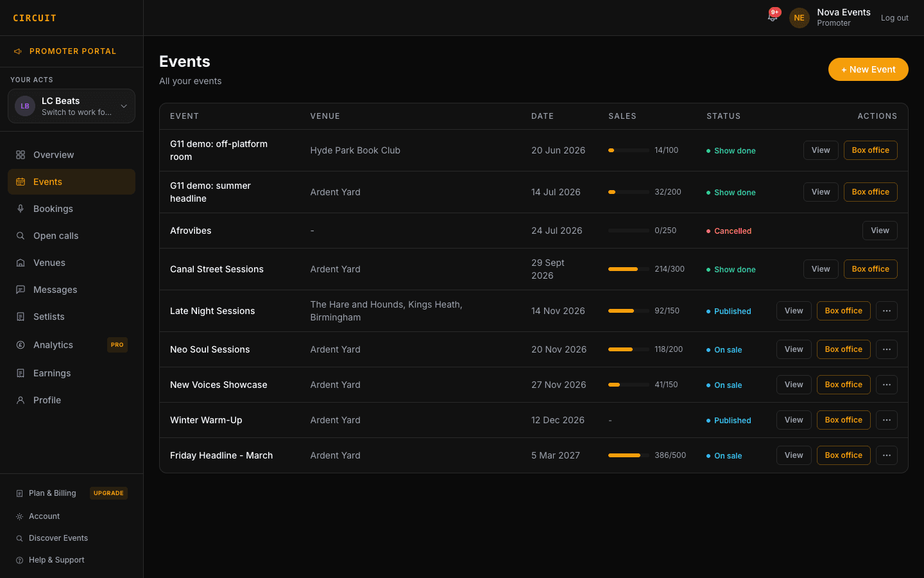924x578 pixels.
Task: Click the UPGRADE badge by Plan & Billing
Action: (108, 493)
